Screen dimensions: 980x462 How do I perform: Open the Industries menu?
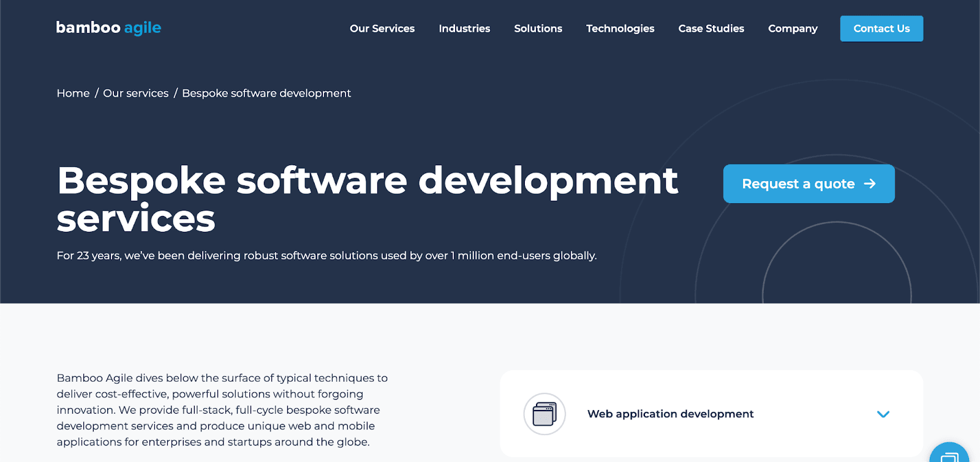tap(464, 28)
